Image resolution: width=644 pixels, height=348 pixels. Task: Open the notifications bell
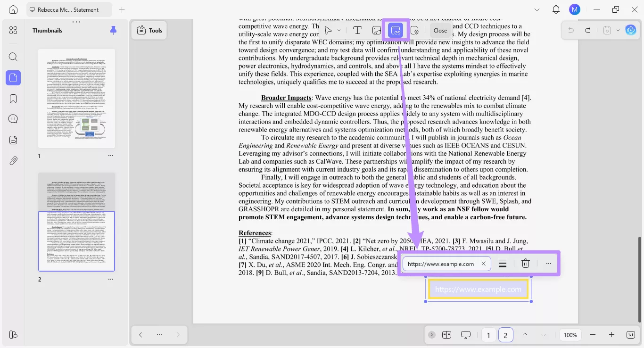556,9
